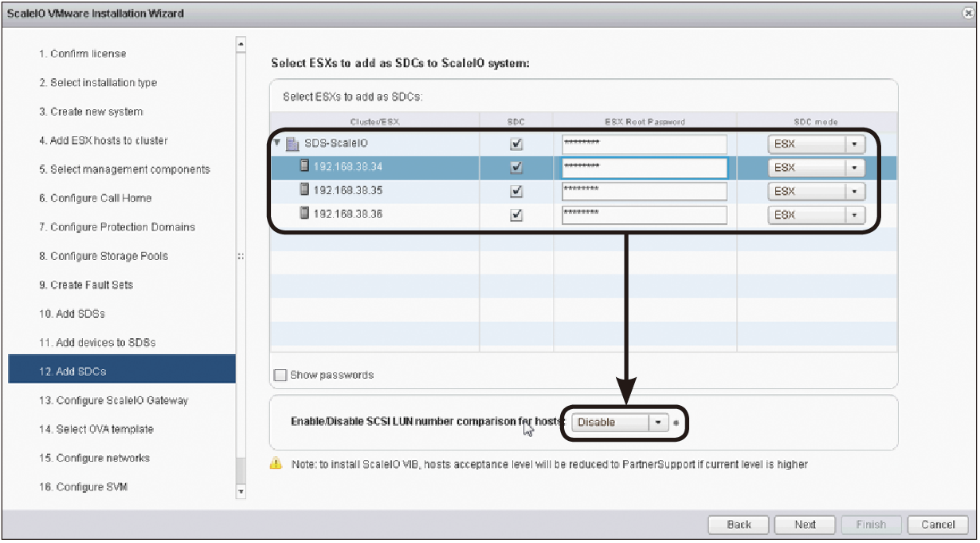Go to step 1 Confirm license

82,54
